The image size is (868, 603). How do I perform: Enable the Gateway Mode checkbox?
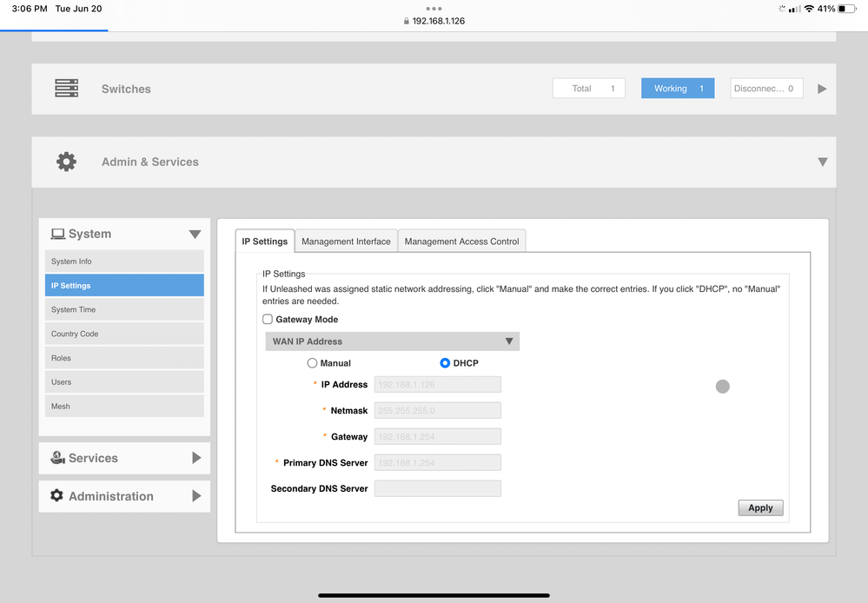click(x=268, y=320)
